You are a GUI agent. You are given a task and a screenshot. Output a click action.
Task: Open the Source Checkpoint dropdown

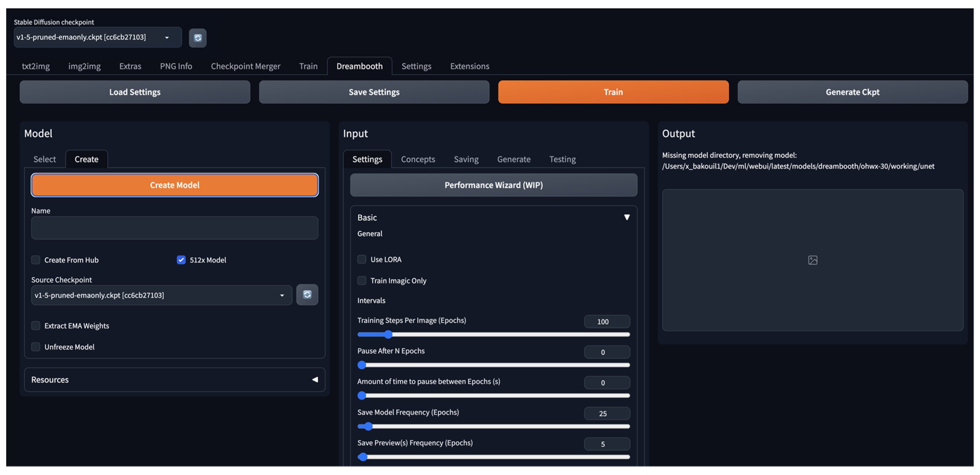(282, 295)
